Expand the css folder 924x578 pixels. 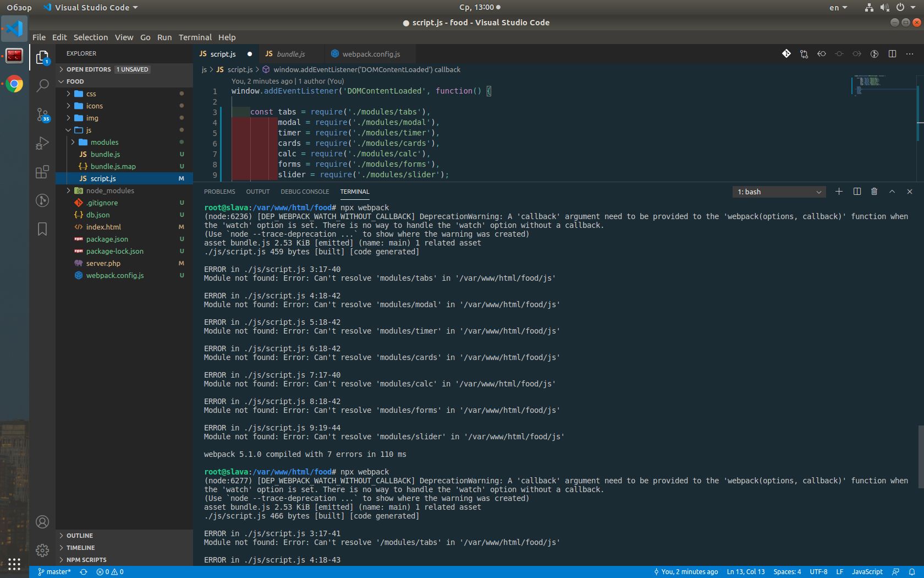click(124, 94)
